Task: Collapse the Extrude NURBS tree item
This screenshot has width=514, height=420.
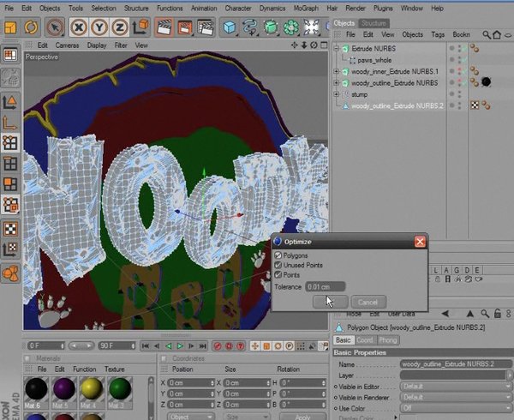Action: (x=338, y=50)
